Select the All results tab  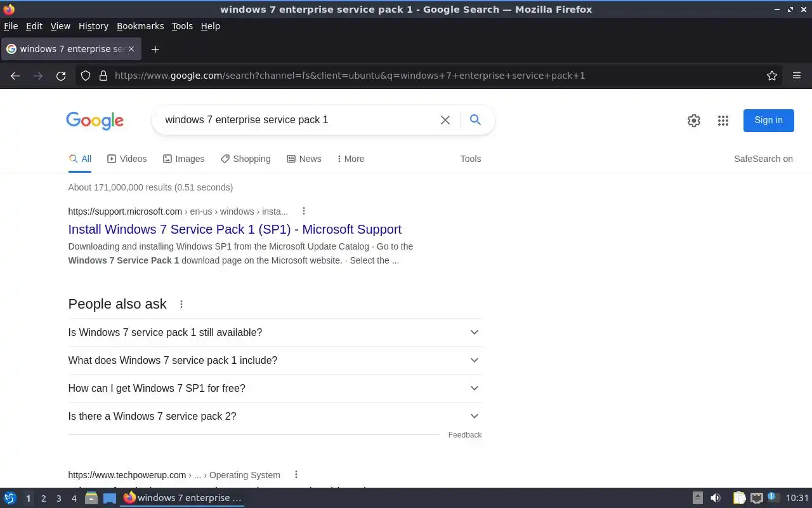80,159
